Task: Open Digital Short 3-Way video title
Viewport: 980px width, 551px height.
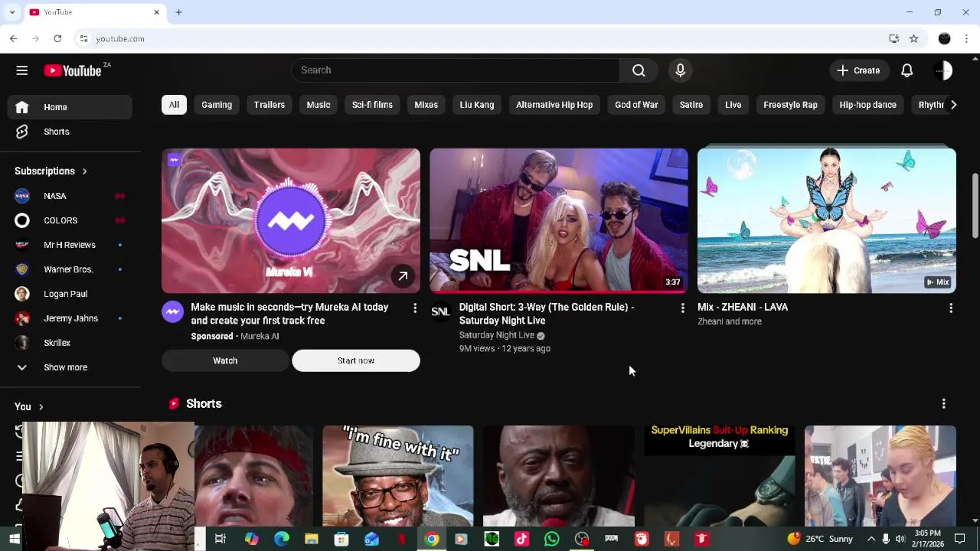Action: (547, 314)
